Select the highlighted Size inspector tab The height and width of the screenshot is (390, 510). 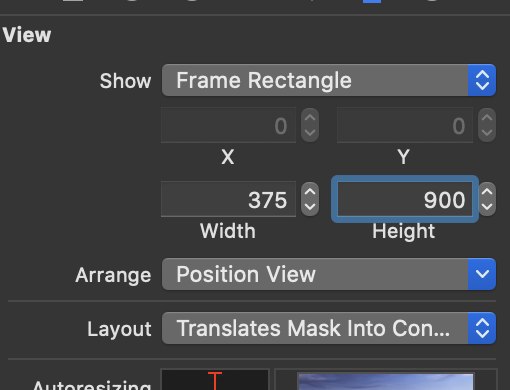[x=372, y=2]
